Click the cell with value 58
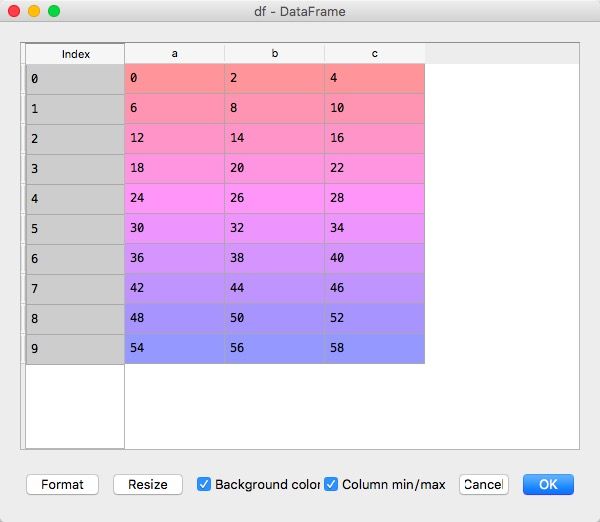 375,348
